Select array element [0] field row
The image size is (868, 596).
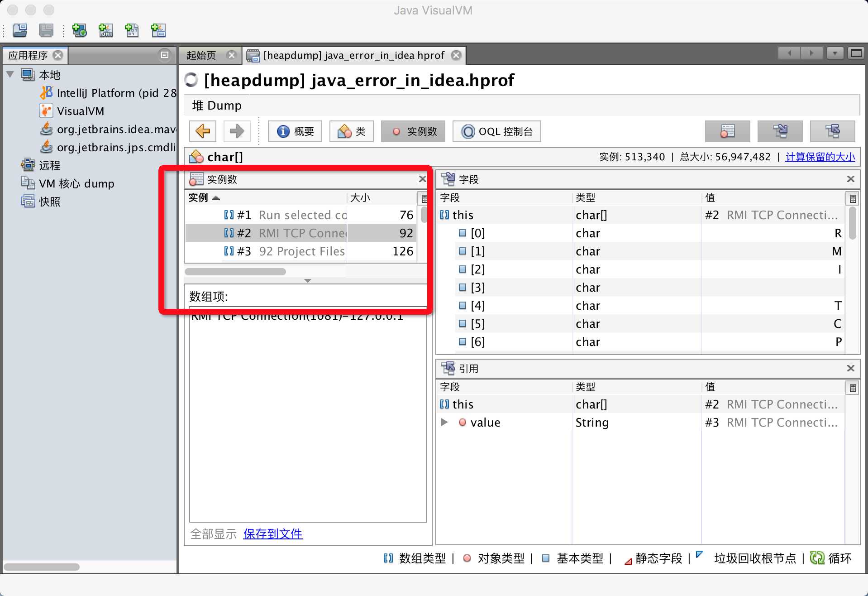[x=640, y=233]
